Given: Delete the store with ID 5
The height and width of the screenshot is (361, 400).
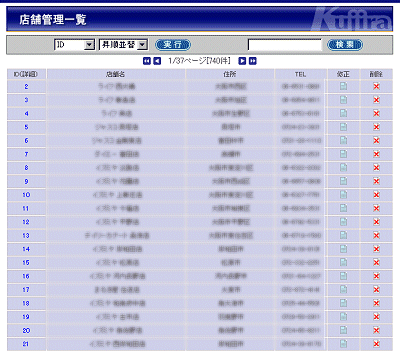Looking at the screenshot, I should [377, 127].
